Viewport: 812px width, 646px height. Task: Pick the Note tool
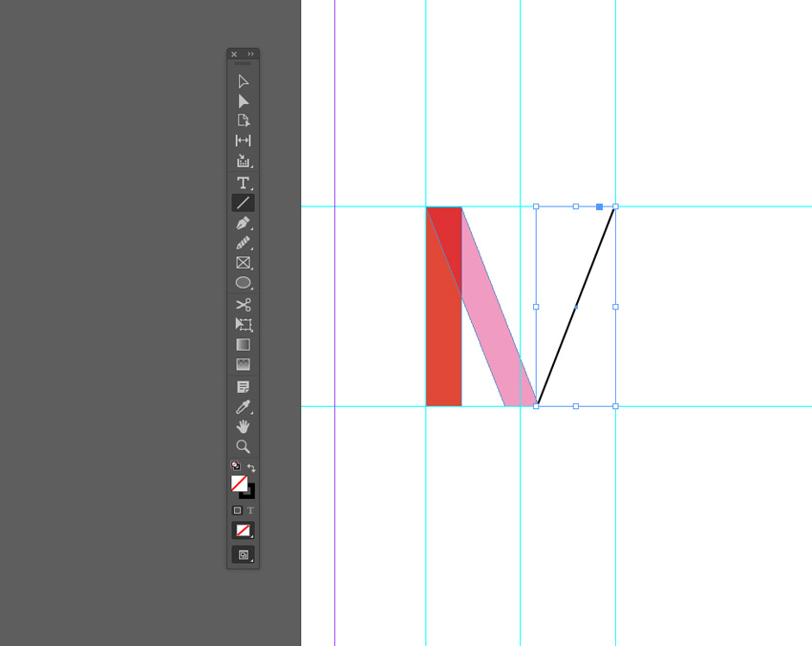pos(243,387)
